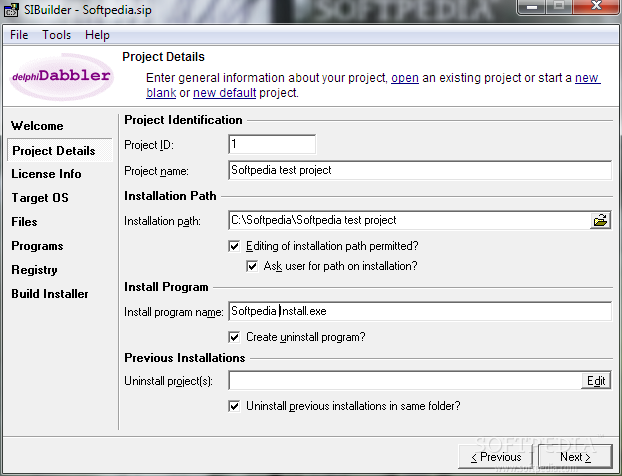Switch to License Info page

tap(46, 174)
